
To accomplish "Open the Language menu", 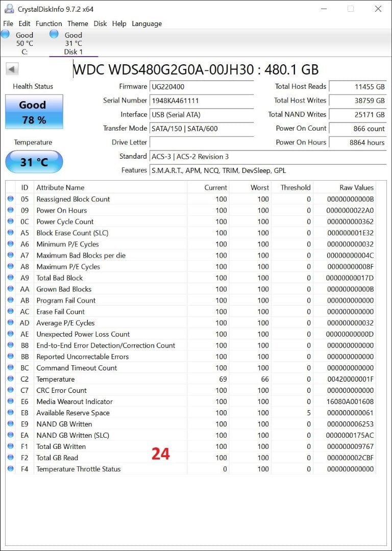I will 146,23.
